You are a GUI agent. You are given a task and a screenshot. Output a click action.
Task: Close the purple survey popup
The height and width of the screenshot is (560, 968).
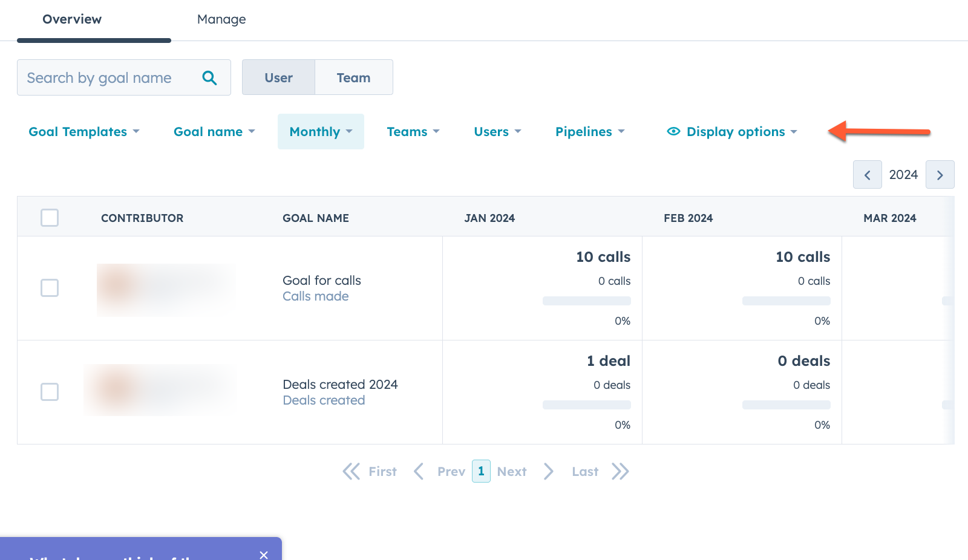point(263,555)
